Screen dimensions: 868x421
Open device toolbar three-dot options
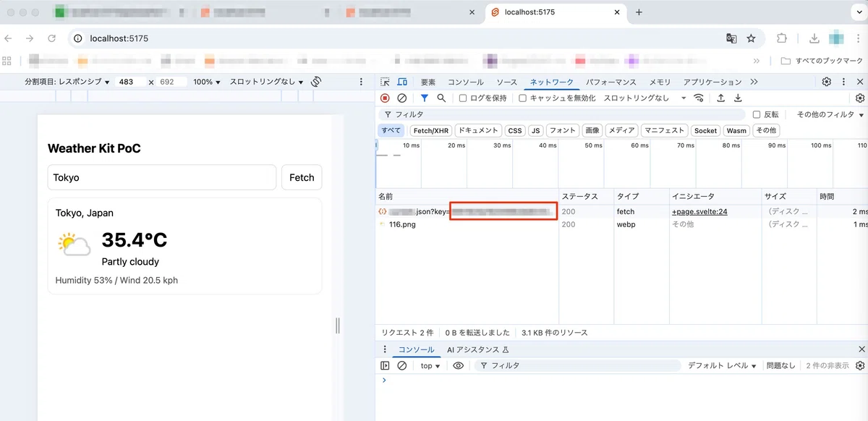tap(361, 82)
